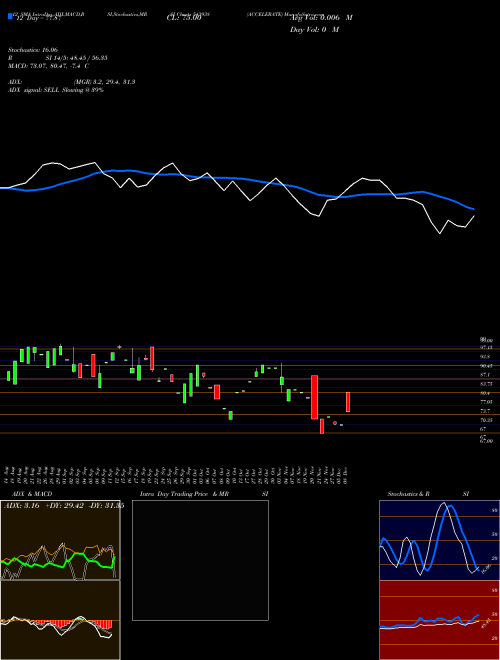Click 'ADX signal: SELL Slowing @ 89%' text
The image size is (500, 660).
(56, 90)
